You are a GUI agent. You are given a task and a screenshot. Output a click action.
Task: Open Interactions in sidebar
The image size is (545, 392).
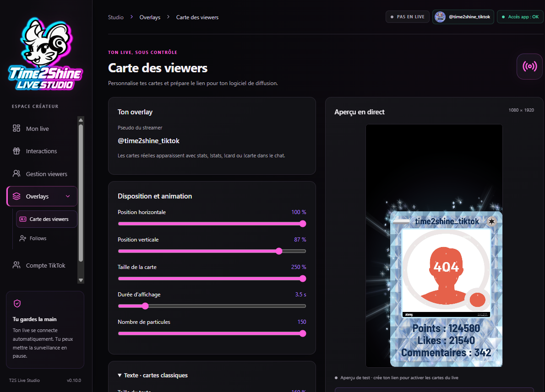click(42, 151)
